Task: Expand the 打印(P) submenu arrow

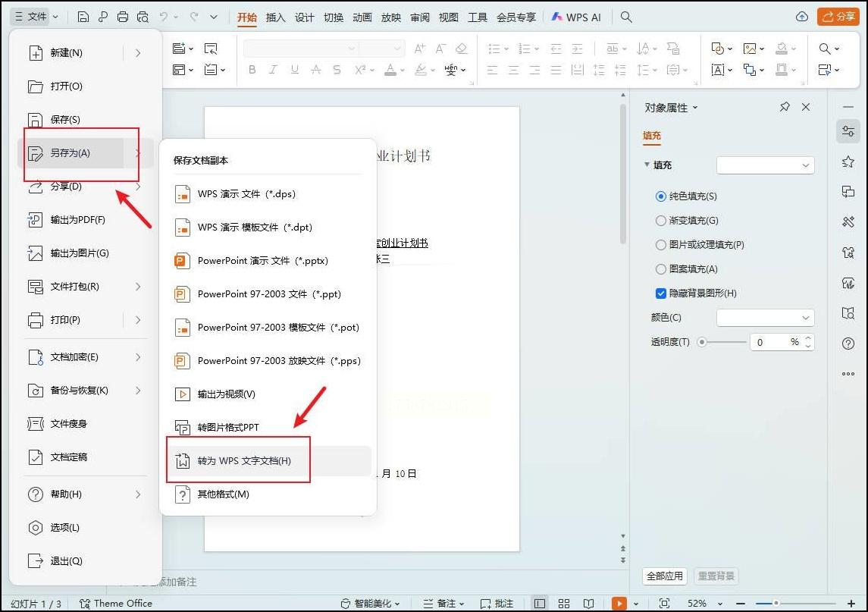Action: [138, 320]
